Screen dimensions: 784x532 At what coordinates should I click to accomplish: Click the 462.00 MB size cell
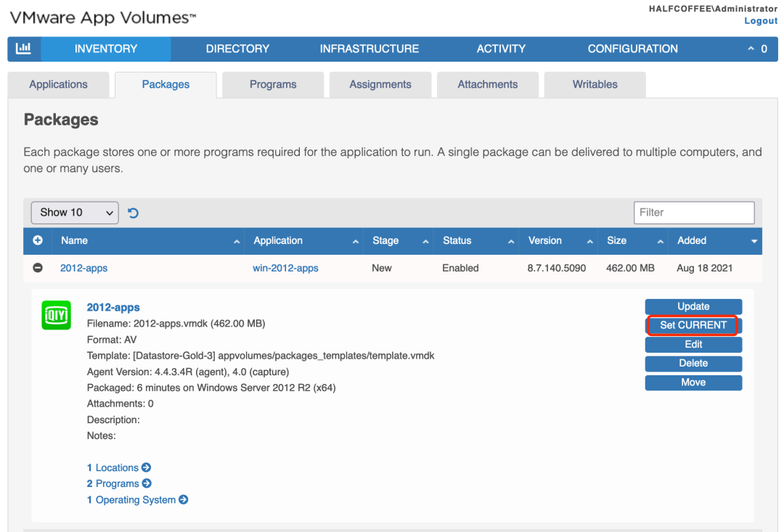point(630,268)
